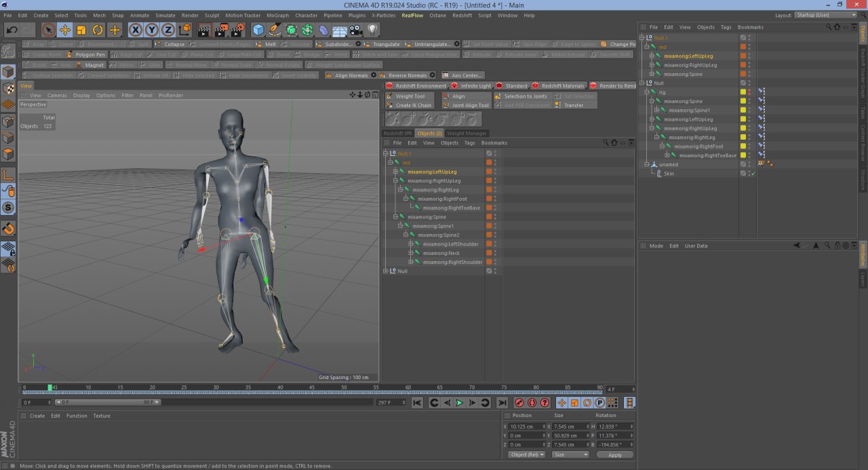This screenshot has height=470, width=868.
Task: Click the Joint Align Tool button
Action: point(466,105)
